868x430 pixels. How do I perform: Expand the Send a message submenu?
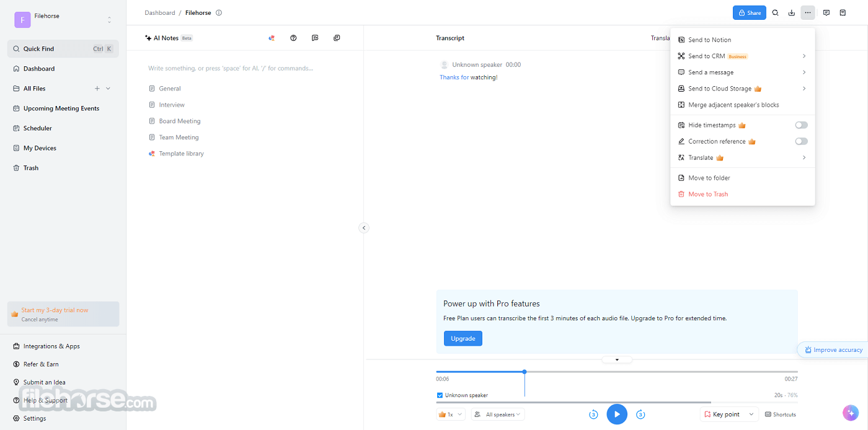tap(743, 72)
